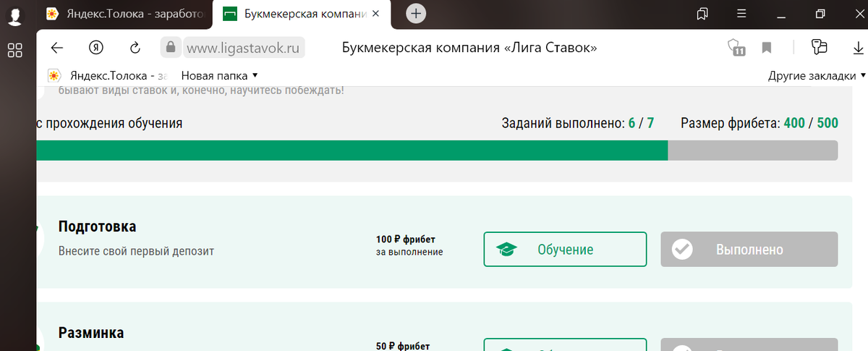868x351 pixels.
Task: Expand the Новая папка bookmarks folder
Action: pyautogui.click(x=220, y=75)
